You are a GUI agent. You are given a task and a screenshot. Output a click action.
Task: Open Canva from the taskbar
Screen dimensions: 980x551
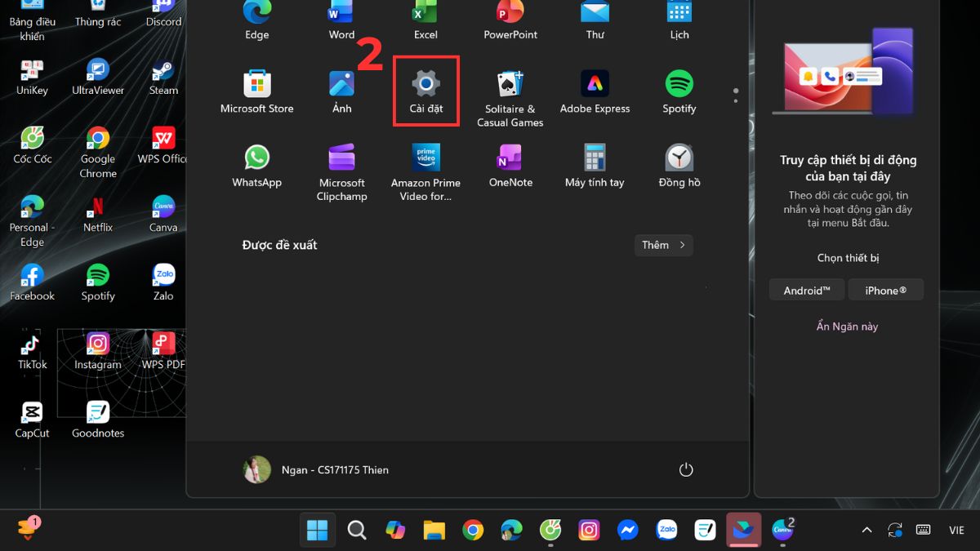782,530
